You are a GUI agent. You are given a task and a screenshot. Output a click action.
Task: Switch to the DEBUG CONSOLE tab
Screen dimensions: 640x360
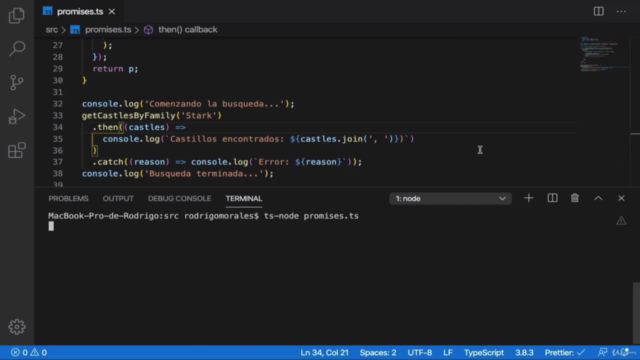(x=179, y=198)
